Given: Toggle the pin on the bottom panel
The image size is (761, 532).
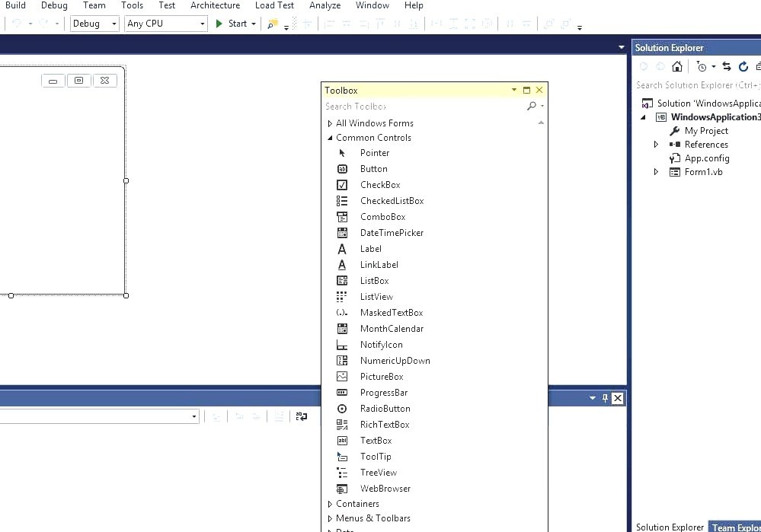Looking at the screenshot, I should coord(605,398).
